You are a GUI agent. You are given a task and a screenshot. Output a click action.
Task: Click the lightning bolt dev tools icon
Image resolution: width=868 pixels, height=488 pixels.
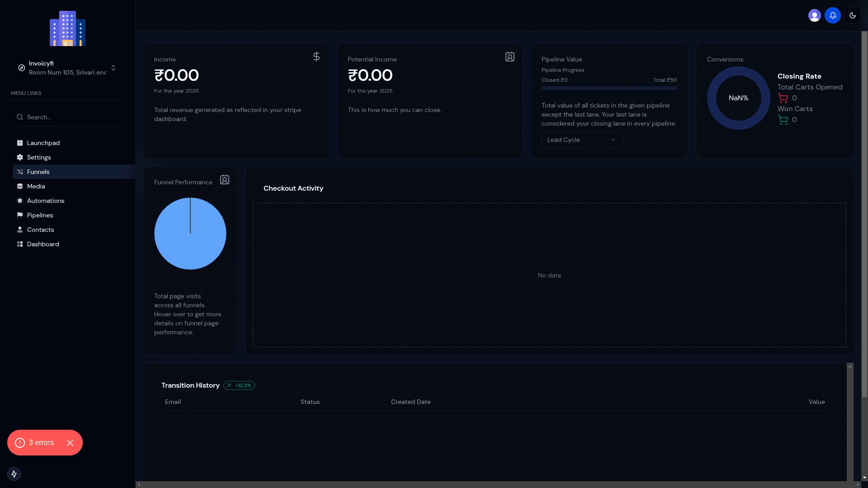pyautogui.click(x=14, y=474)
